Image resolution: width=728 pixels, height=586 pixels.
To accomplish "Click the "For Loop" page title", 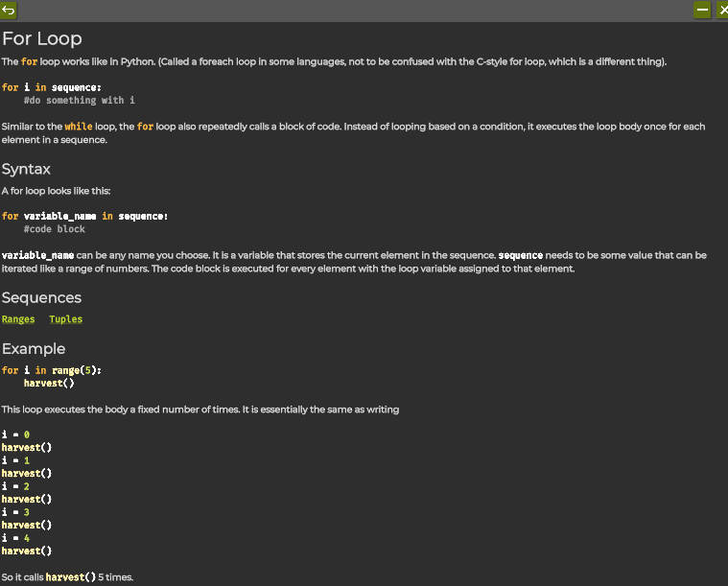I will pyautogui.click(x=42, y=39).
